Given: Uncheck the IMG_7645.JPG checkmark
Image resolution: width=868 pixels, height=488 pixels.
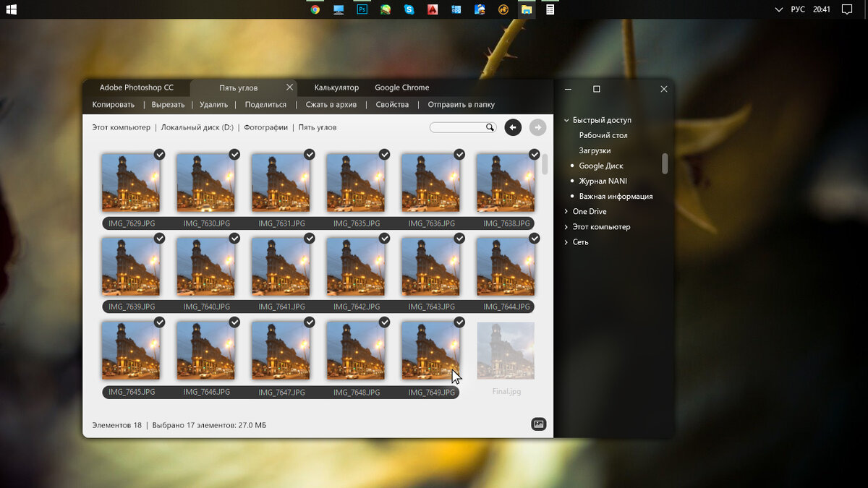Looking at the screenshot, I should coord(159,322).
